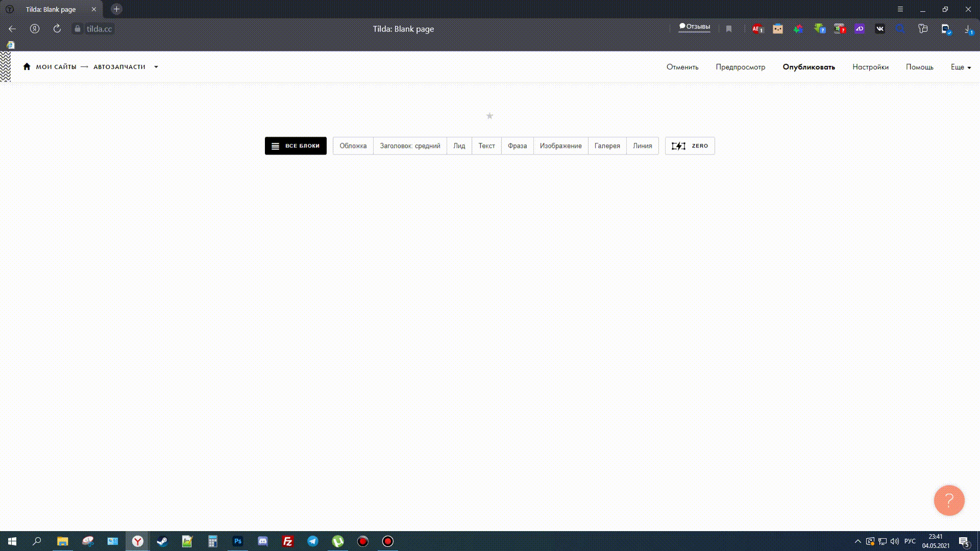Insert a Галерея block
This screenshot has width=980, height=551.
point(607,146)
